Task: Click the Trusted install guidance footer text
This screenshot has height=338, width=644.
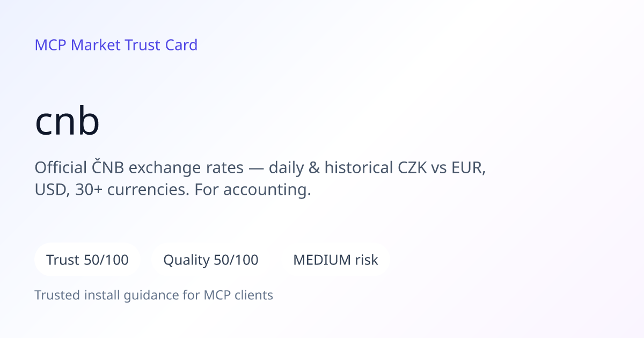Action: [x=154, y=295]
